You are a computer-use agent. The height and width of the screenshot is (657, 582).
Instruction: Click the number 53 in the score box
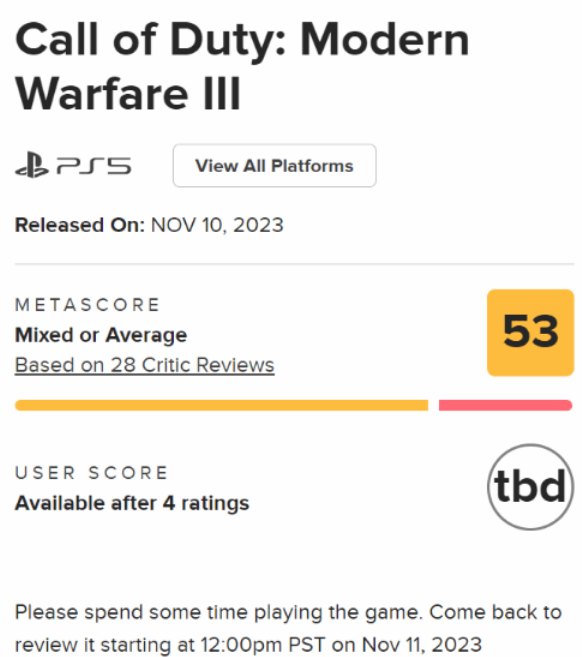[530, 332]
